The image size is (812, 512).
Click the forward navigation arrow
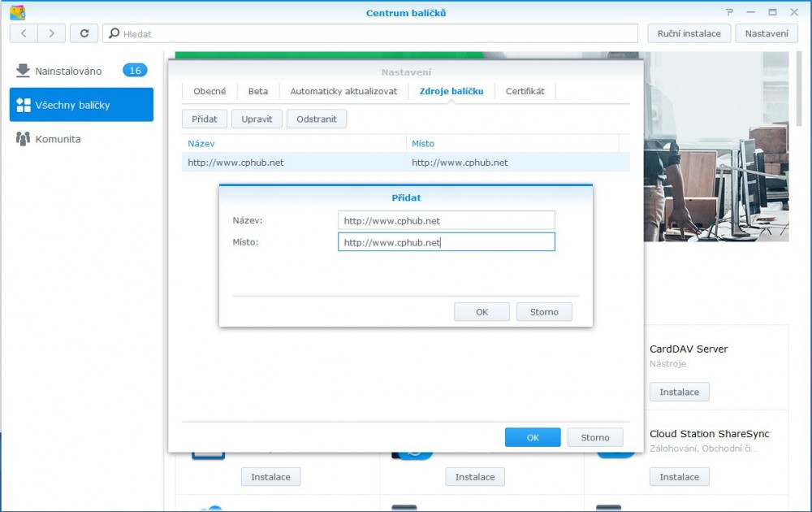coord(52,33)
